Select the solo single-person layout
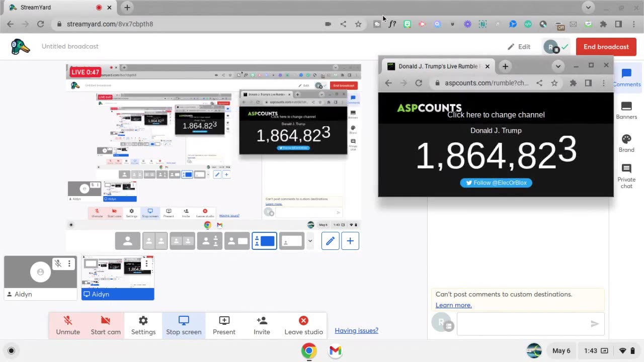 128,241
